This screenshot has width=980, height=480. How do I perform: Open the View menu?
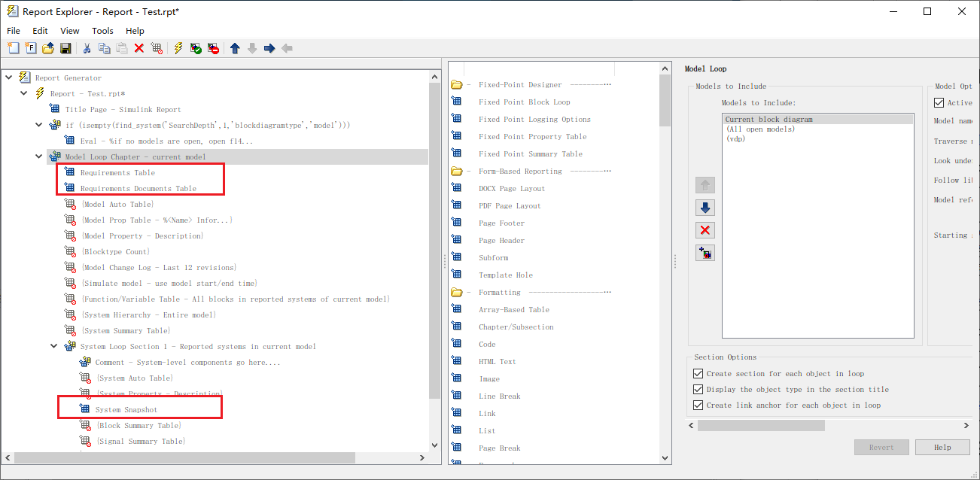[69, 31]
